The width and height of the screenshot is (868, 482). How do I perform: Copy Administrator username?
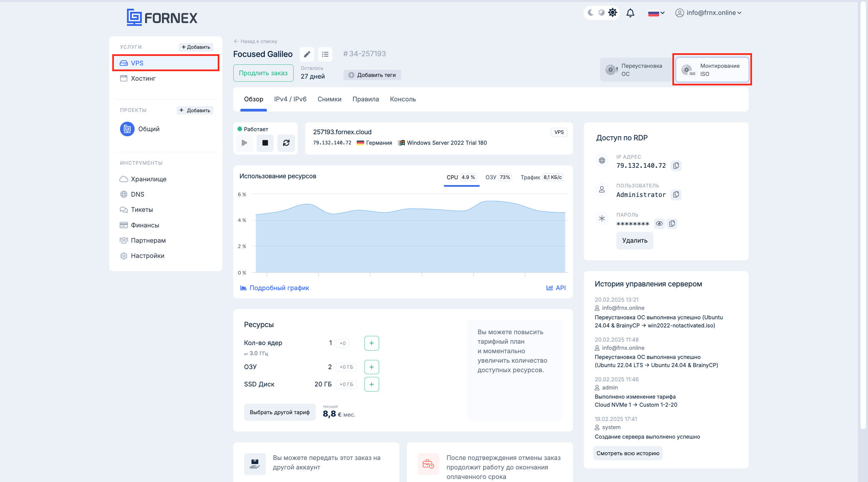coord(676,195)
